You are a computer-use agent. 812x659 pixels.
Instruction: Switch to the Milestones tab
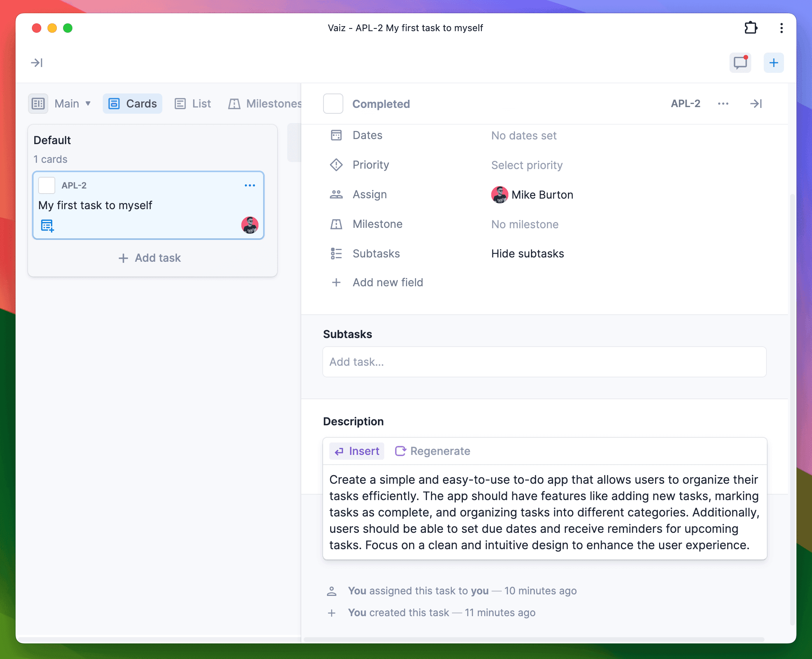(x=265, y=104)
